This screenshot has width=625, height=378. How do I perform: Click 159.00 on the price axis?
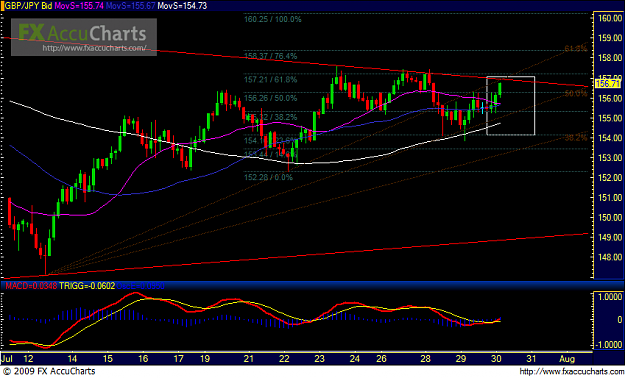pos(609,38)
